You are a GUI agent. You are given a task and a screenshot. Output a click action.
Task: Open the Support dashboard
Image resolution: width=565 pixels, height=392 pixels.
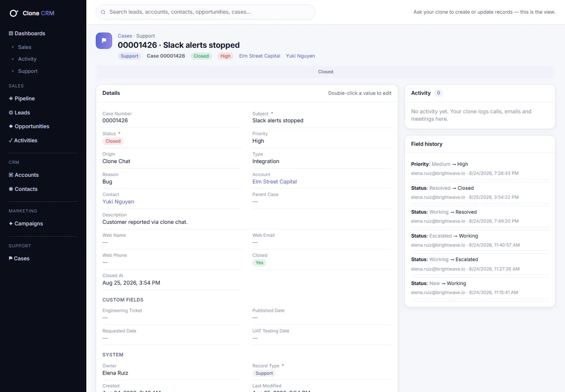coord(28,71)
